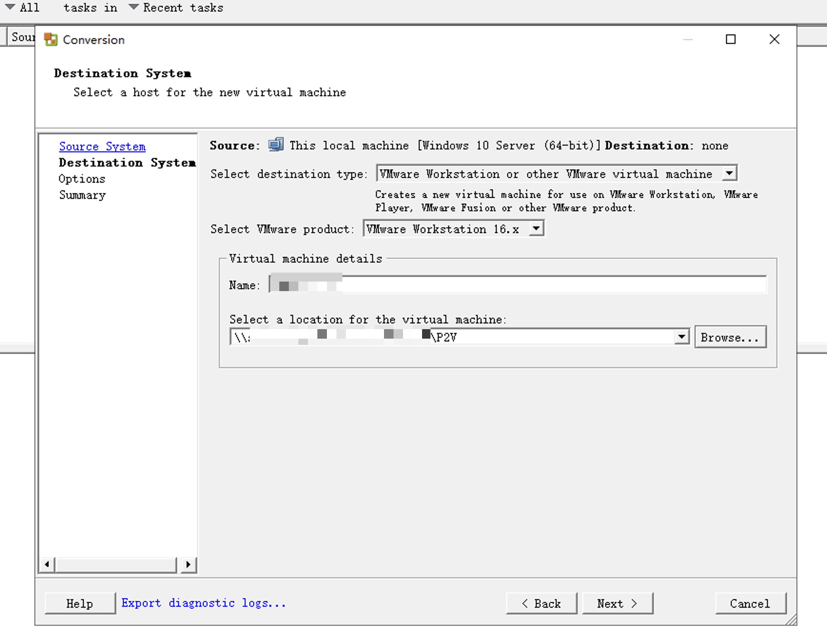The height and width of the screenshot is (644, 827).
Task: Expand the VMware product version dropdown
Action: click(x=536, y=229)
